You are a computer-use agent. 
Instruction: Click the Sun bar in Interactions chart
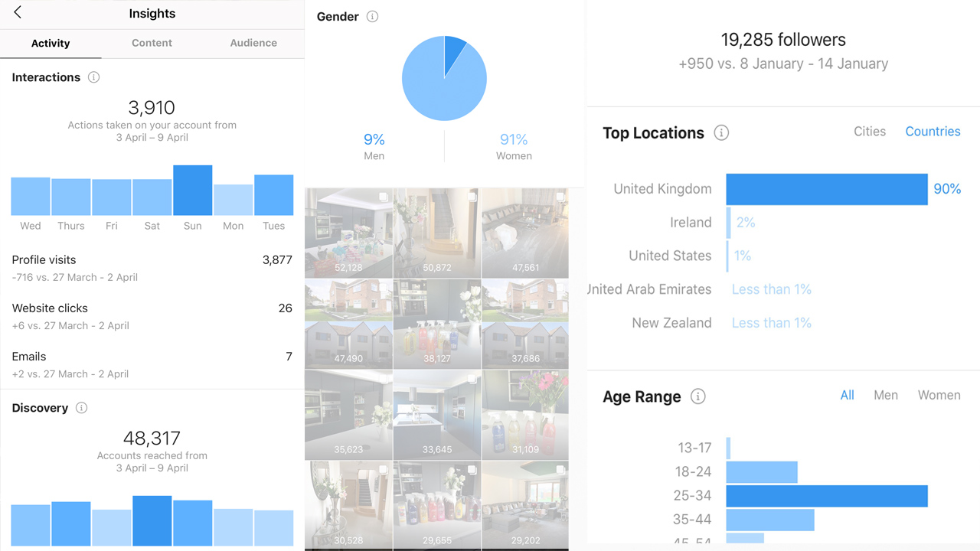193,191
